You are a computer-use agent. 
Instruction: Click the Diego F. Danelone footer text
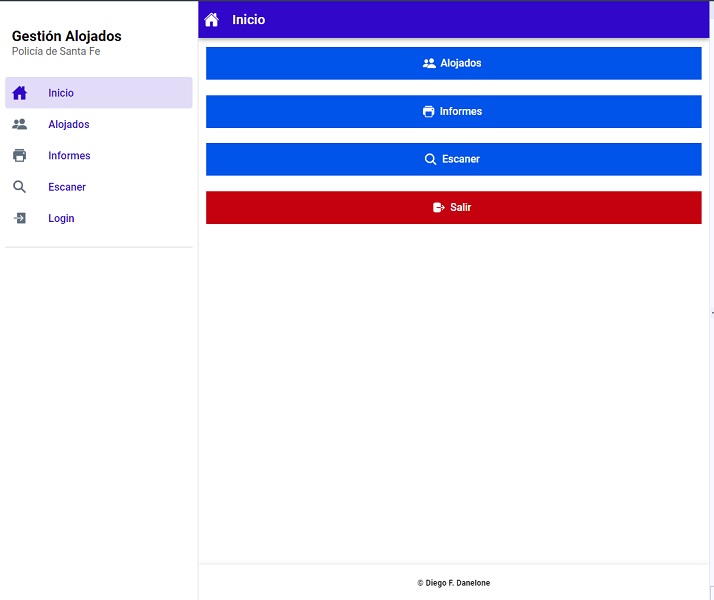point(454,583)
